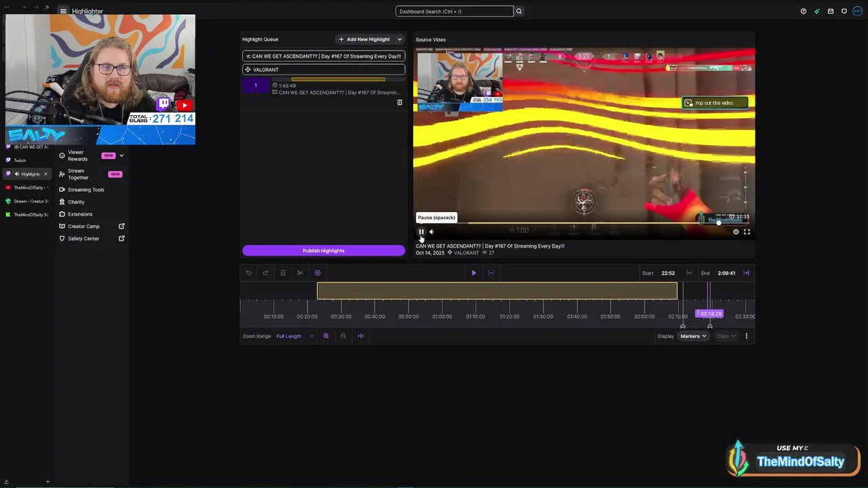This screenshot has width=868, height=488.
Task: Switch to TheMindOfSalty Kick tab
Action: [26, 215]
